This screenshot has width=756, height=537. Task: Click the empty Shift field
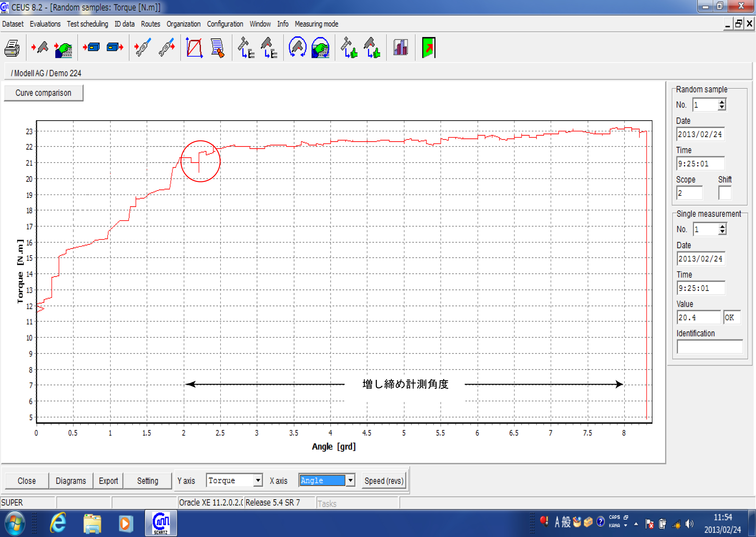click(725, 193)
